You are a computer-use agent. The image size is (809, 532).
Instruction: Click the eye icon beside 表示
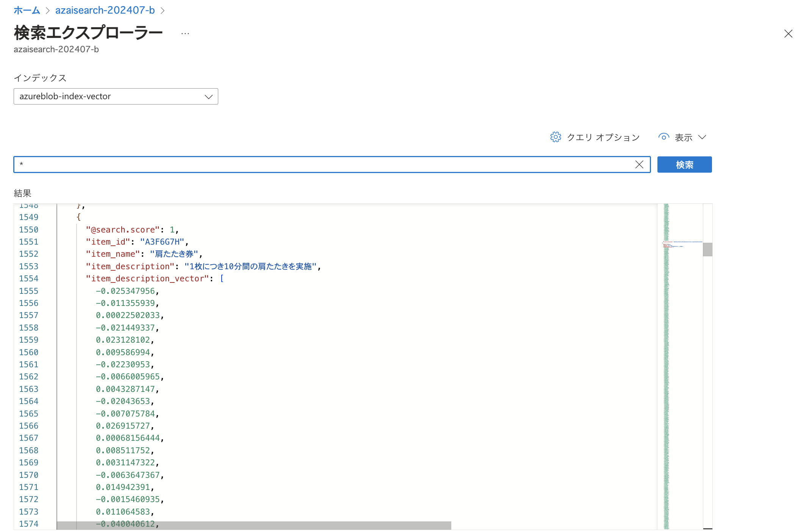tap(663, 137)
